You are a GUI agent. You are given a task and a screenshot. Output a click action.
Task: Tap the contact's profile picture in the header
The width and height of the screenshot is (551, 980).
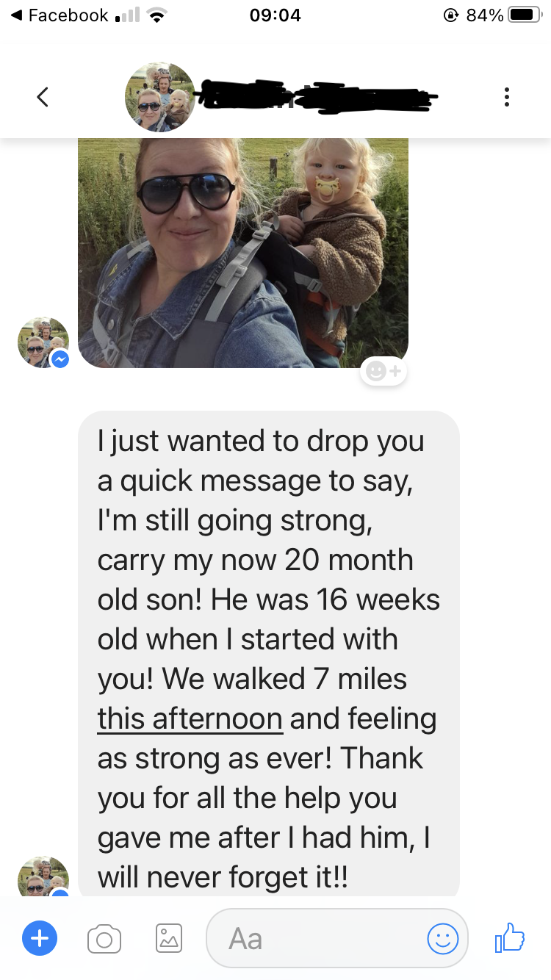[x=160, y=97]
